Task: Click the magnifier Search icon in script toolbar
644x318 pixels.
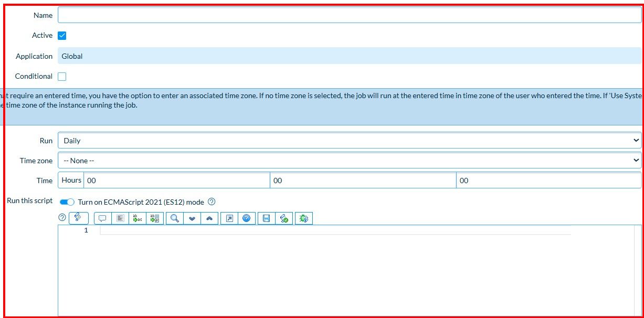Action: pyautogui.click(x=175, y=218)
